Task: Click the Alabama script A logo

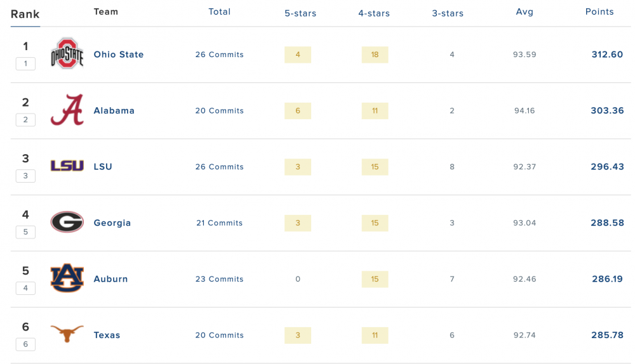Action: [67, 110]
